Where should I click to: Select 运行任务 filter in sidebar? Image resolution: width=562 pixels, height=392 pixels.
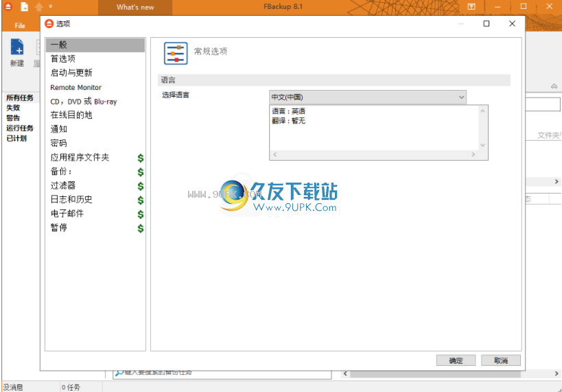click(x=20, y=128)
